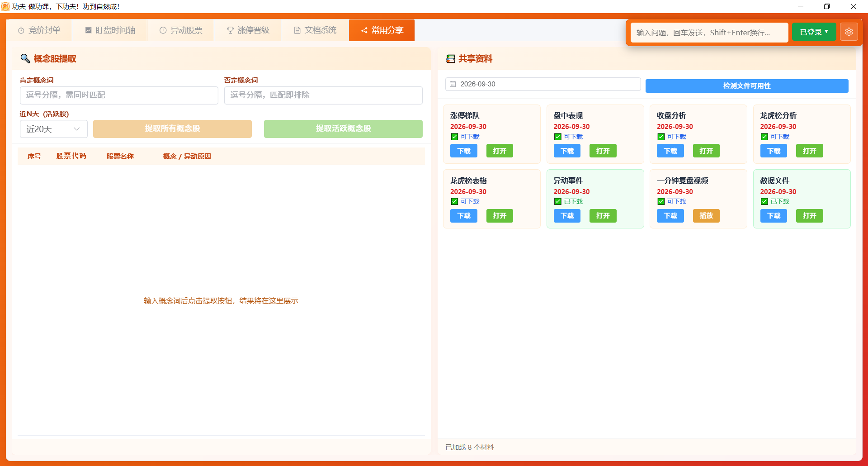Open the 龙虎榜表格 file
This screenshot has height=466, width=868.
tap(500, 216)
